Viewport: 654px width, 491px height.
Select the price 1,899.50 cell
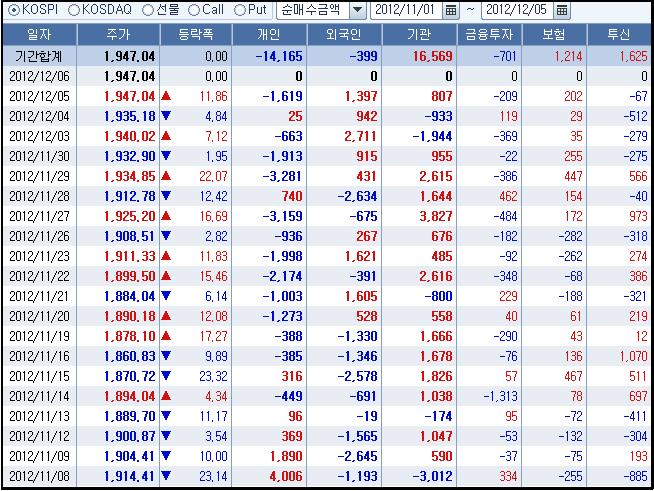coord(129,277)
